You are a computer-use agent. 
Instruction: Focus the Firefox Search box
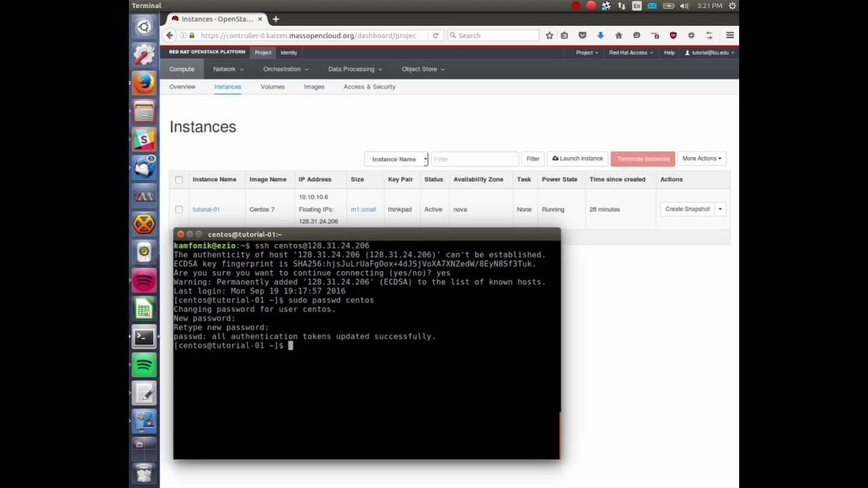[494, 35]
